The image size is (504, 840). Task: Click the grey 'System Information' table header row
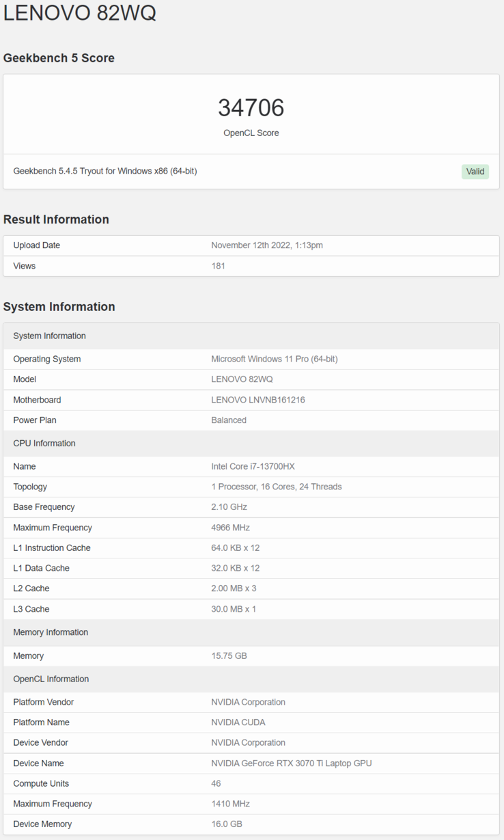pos(251,336)
